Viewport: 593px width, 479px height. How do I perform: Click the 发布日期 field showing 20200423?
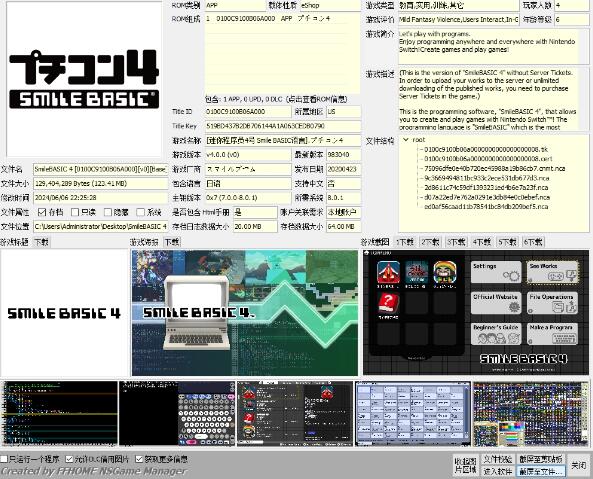[343, 169]
